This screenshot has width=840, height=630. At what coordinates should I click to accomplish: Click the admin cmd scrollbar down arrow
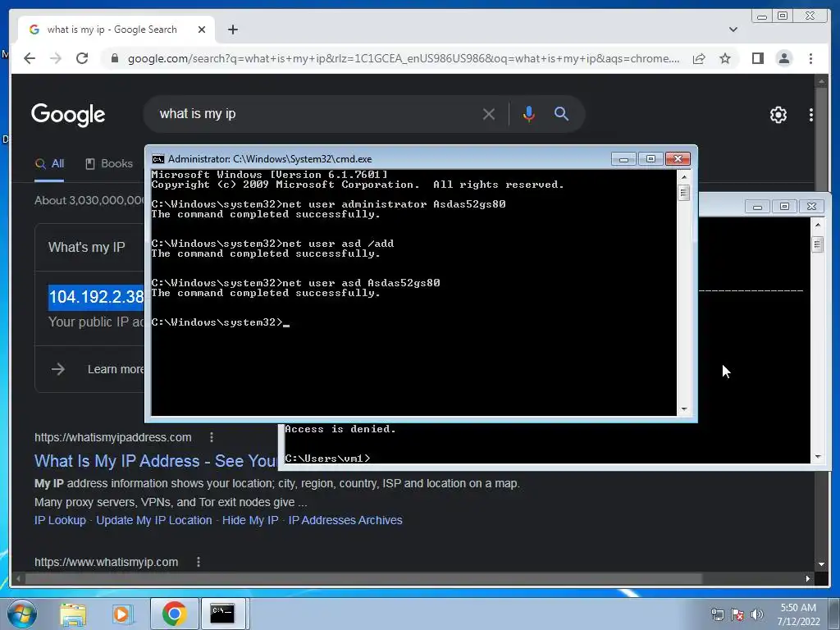(x=683, y=409)
